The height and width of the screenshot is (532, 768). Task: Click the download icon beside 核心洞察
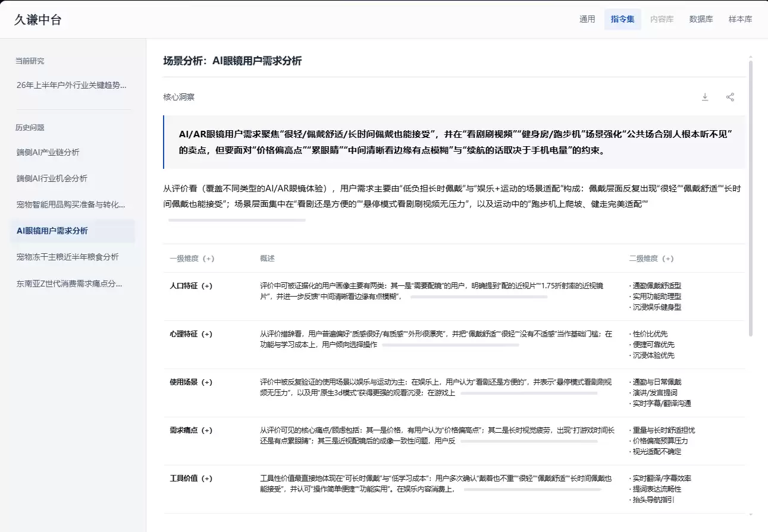[x=705, y=97]
